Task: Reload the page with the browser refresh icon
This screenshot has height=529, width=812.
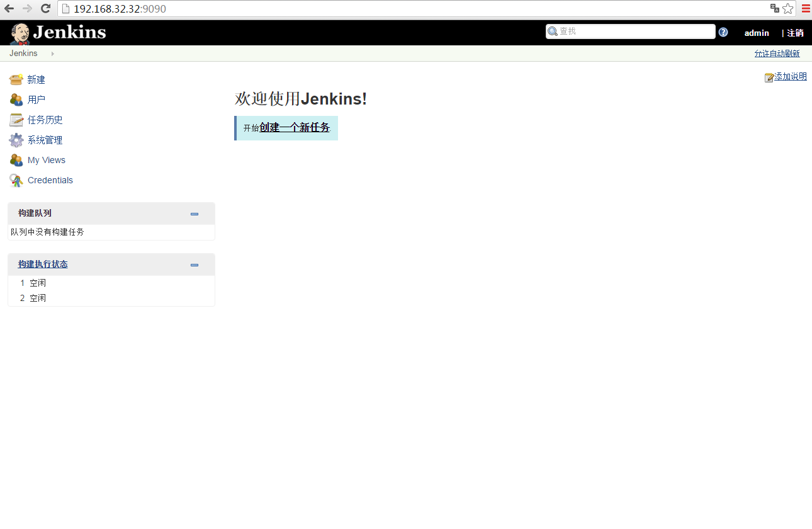Action: [45, 9]
